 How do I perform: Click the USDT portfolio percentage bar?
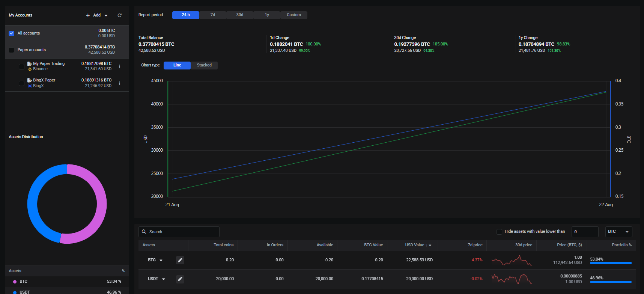(611, 282)
